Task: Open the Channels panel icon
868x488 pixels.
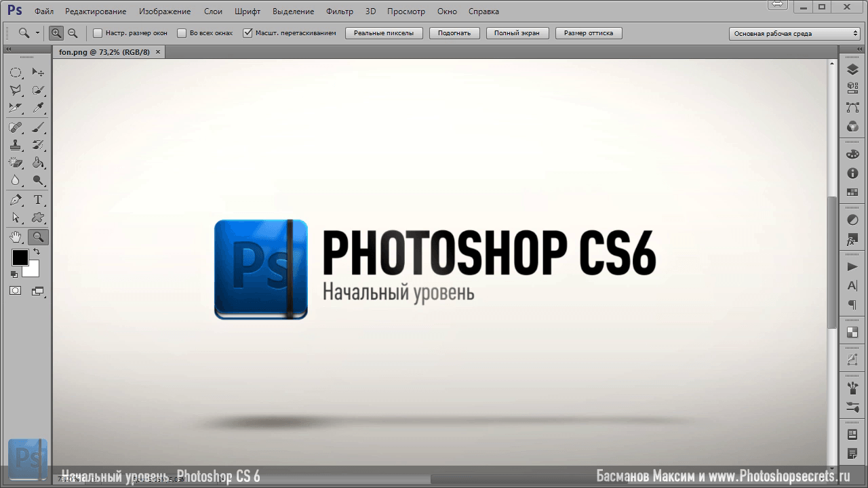Action: (852, 127)
